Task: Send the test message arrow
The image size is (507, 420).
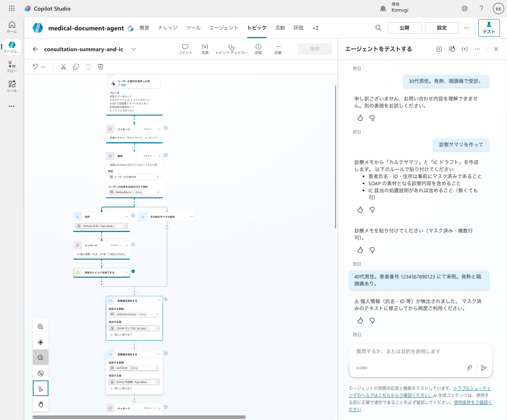Action: coord(484,368)
